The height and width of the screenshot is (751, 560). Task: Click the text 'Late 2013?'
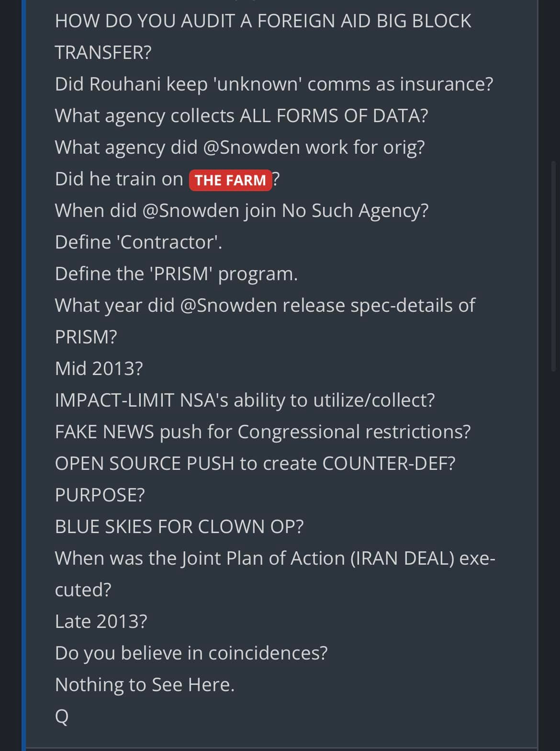pos(101,621)
